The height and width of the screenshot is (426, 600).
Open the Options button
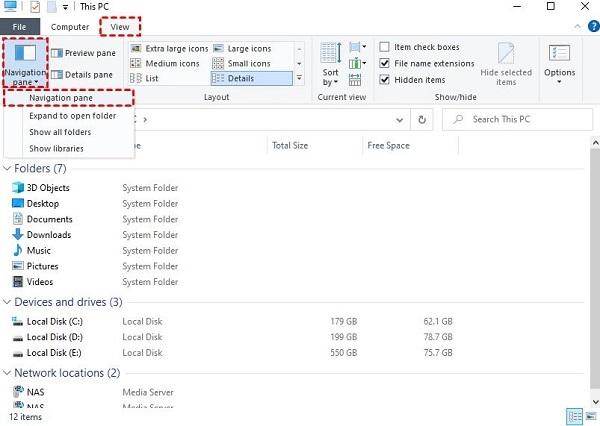click(559, 64)
